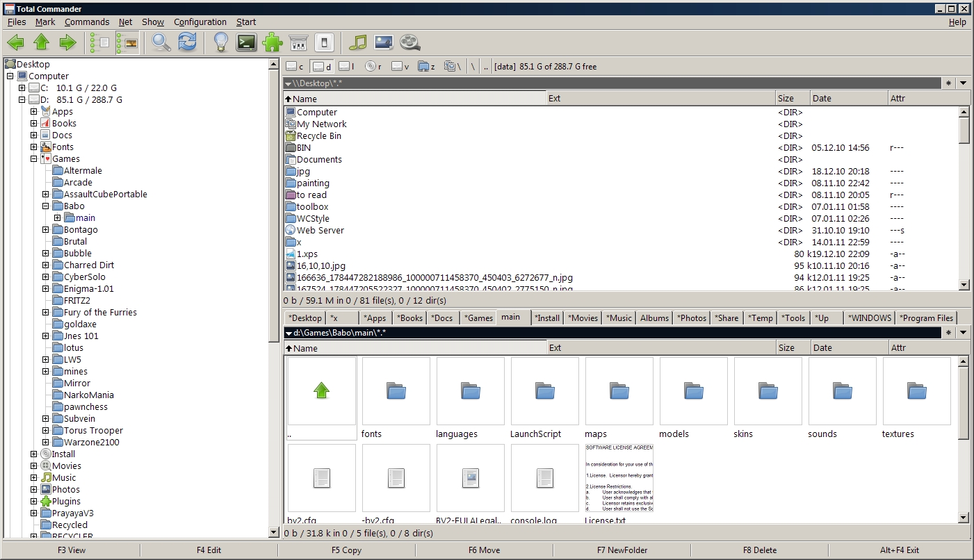Click the light bulb toolbar icon

[220, 43]
